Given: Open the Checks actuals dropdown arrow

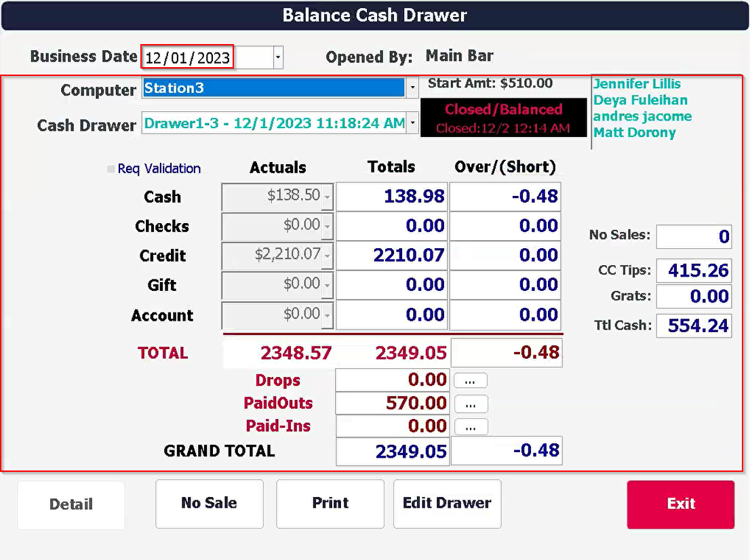Looking at the screenshot, I should click(328, 226).
